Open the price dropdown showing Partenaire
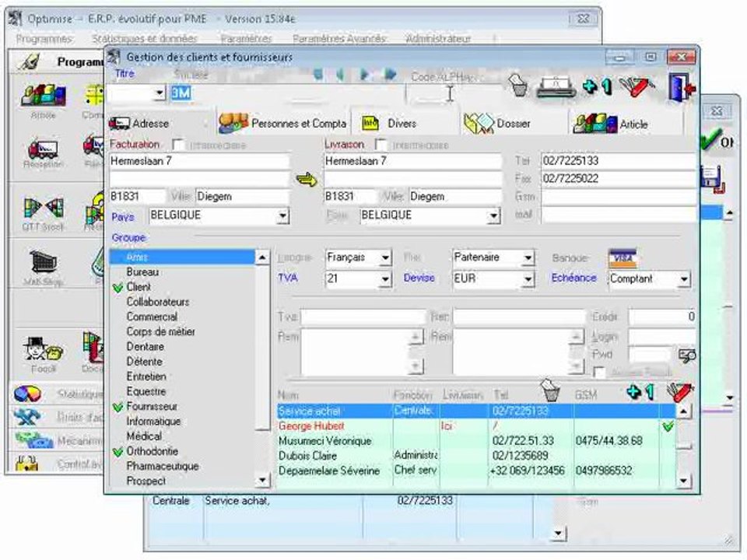The image size is (747, 560). click(528, 258)
